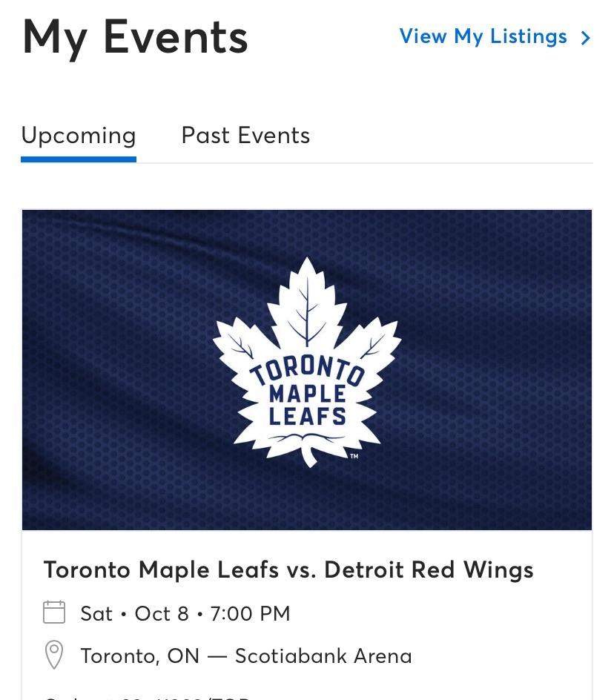Switch to the Upcoming tab
614x700 pixels.
(x=79, y=136)
